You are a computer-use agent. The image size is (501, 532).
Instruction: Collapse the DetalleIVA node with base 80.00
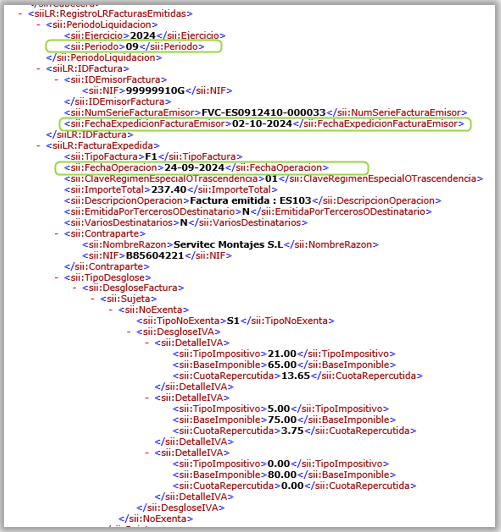tap(147, 453)
